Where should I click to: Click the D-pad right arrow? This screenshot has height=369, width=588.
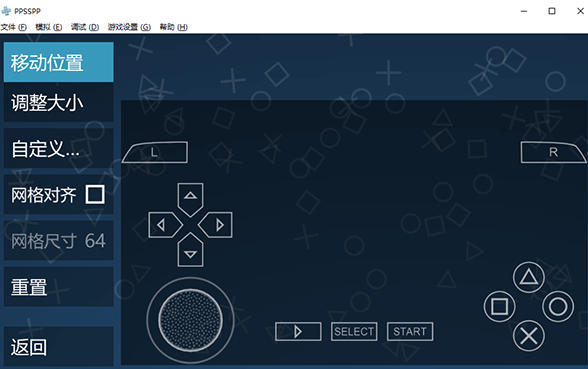click(215, 225)
